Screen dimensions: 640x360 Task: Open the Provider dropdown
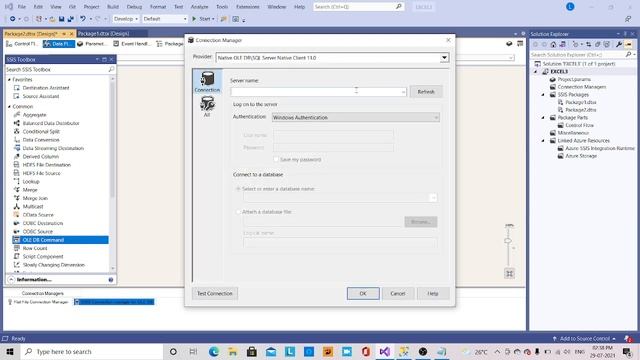[x=444, y=58]
